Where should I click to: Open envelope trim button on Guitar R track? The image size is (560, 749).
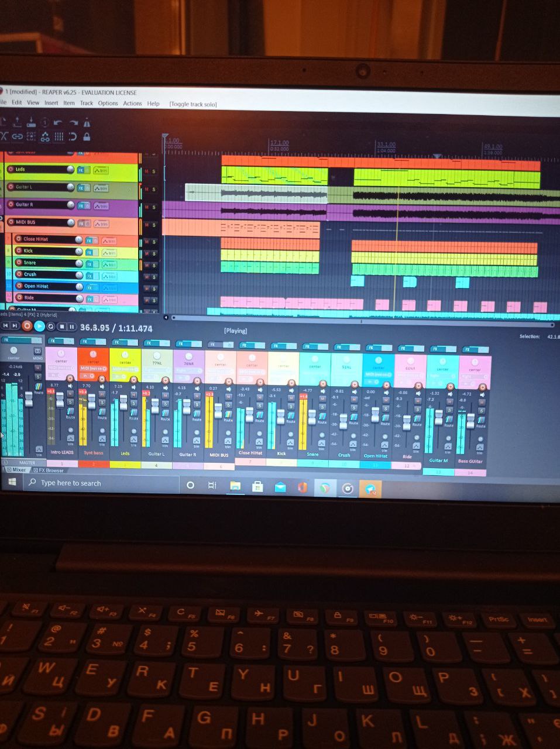point(101,206)
